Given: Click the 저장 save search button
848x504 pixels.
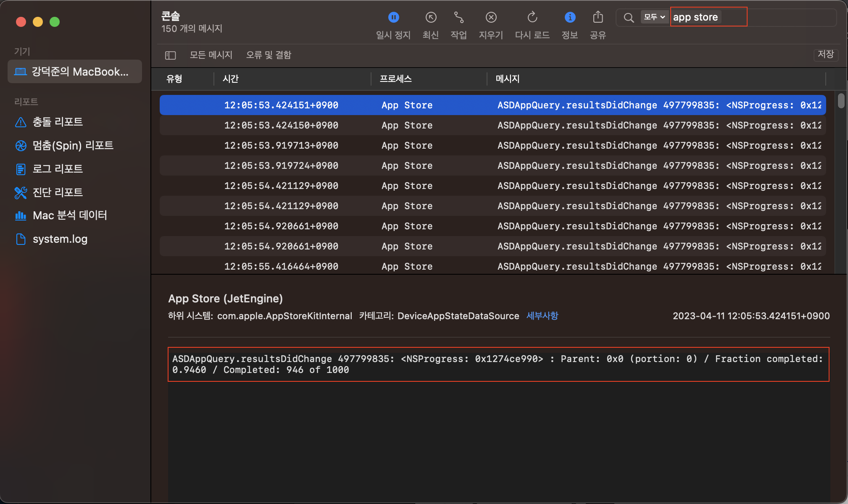Looking at the screenshot, I should [x=826, y=54].
